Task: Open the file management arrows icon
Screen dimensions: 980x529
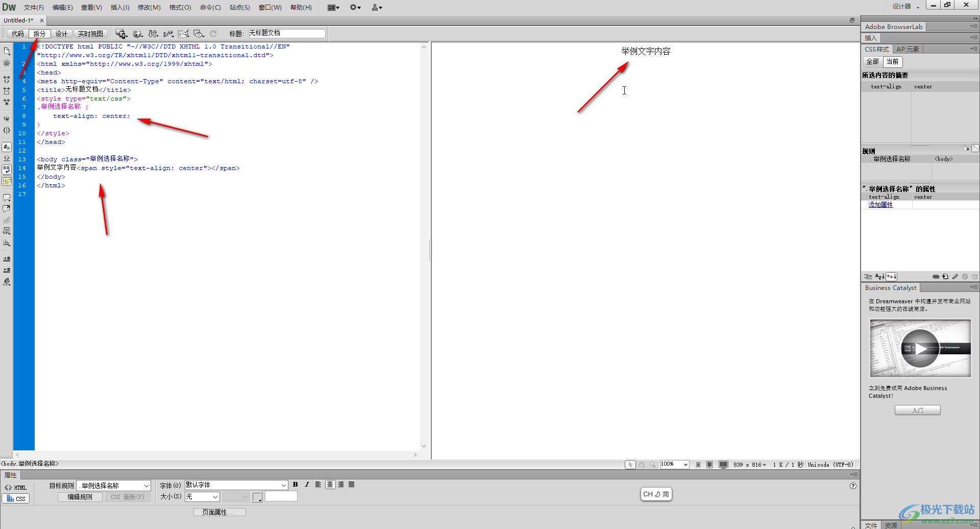Action: [153, 34]
